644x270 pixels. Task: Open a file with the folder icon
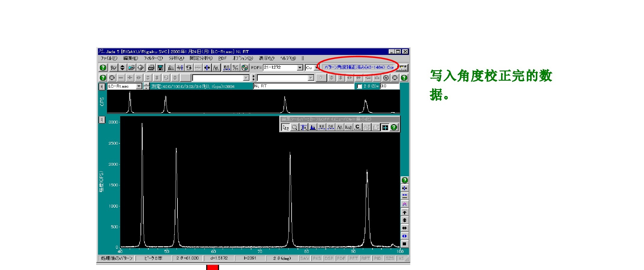click(131, 68)
